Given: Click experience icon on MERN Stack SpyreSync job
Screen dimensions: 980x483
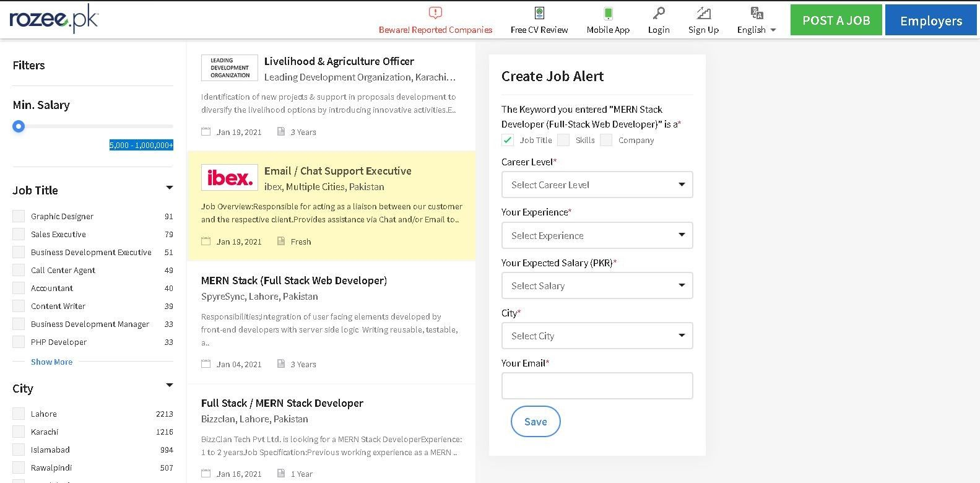Looking at the screenshot, I should [x=281, y=364].
